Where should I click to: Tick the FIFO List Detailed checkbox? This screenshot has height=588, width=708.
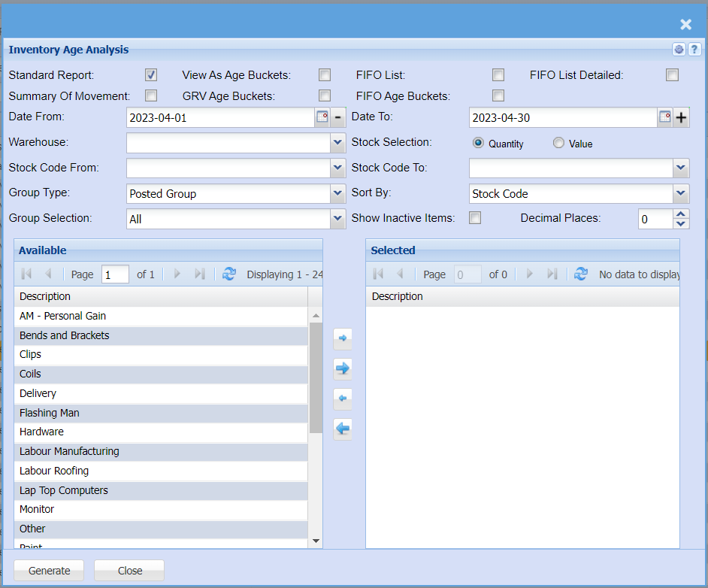(x=672, y=75)
